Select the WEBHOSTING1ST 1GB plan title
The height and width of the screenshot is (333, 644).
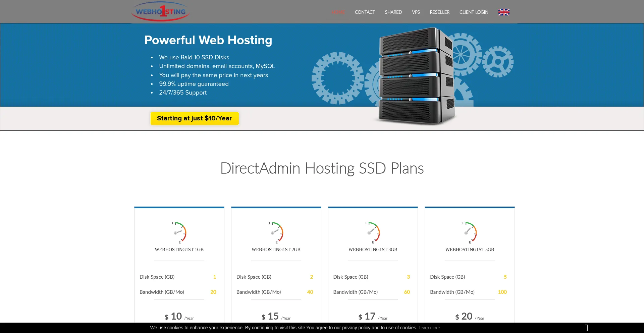179,249
